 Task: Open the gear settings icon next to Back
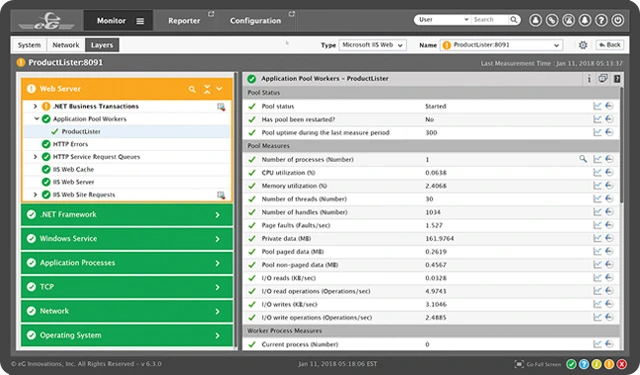click(583, 45)
